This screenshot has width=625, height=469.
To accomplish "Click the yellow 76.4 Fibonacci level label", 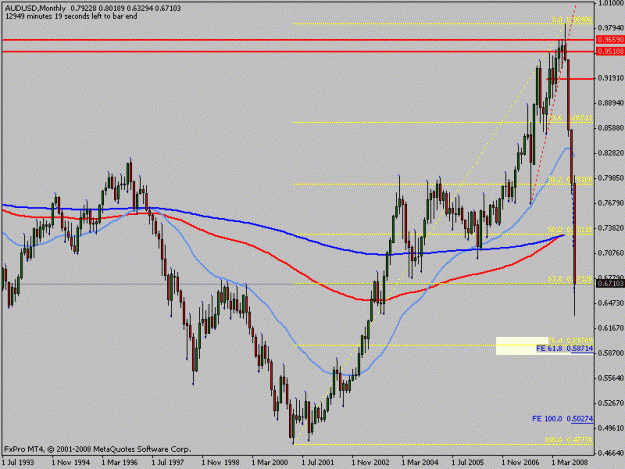I will pos(570,341).
